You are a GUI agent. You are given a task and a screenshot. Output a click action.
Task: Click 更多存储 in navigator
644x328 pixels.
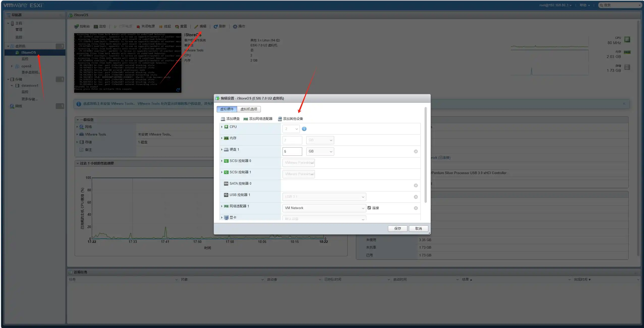click(x=30, y=99)
